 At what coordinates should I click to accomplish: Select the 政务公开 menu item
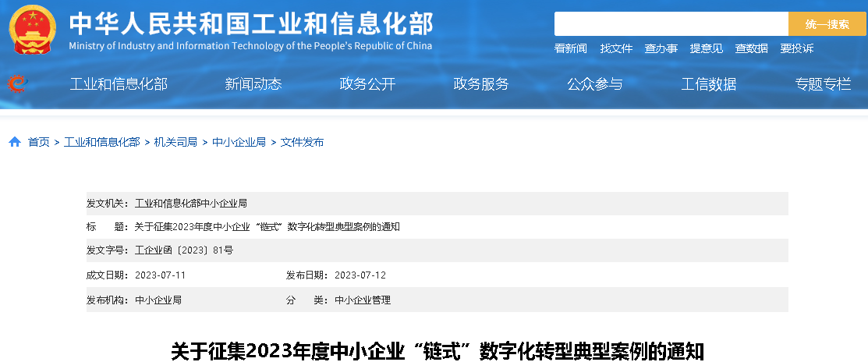pos(367,84)
